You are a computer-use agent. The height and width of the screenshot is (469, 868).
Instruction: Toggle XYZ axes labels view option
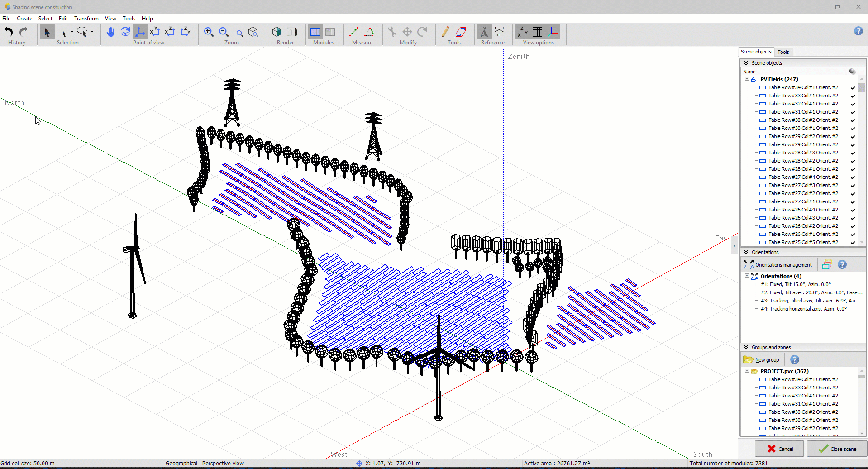[x=523, y=32]
